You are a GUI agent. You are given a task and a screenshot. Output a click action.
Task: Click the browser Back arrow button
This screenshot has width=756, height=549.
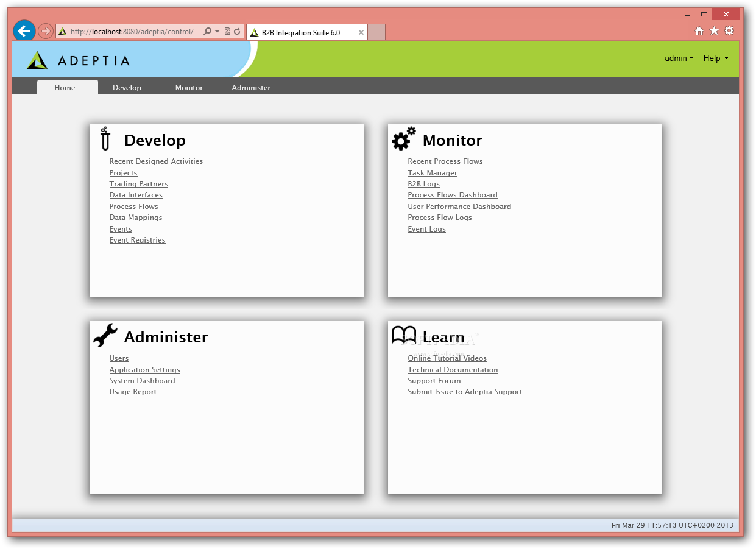[24, 31]
